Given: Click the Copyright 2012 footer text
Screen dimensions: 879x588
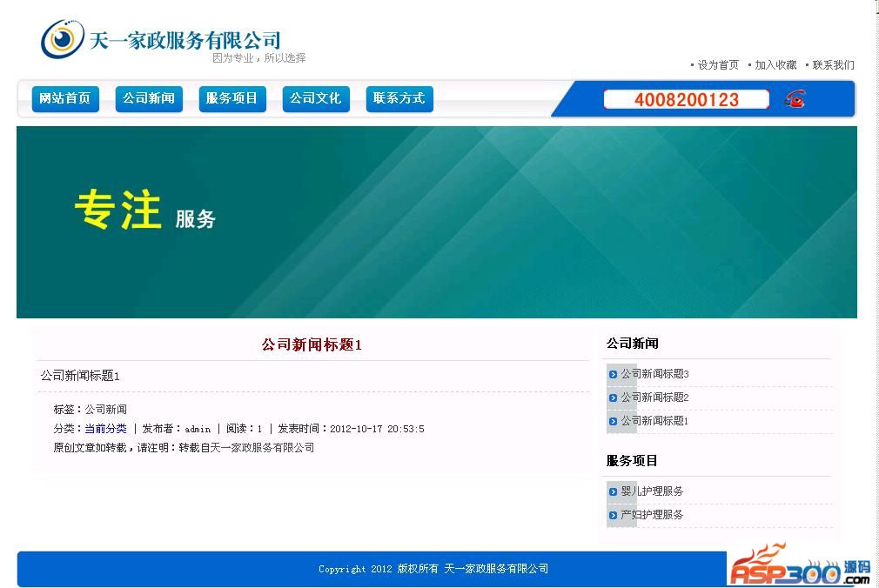Looking at the screenshot, I should pyautogui.click(x=433, y=569).
